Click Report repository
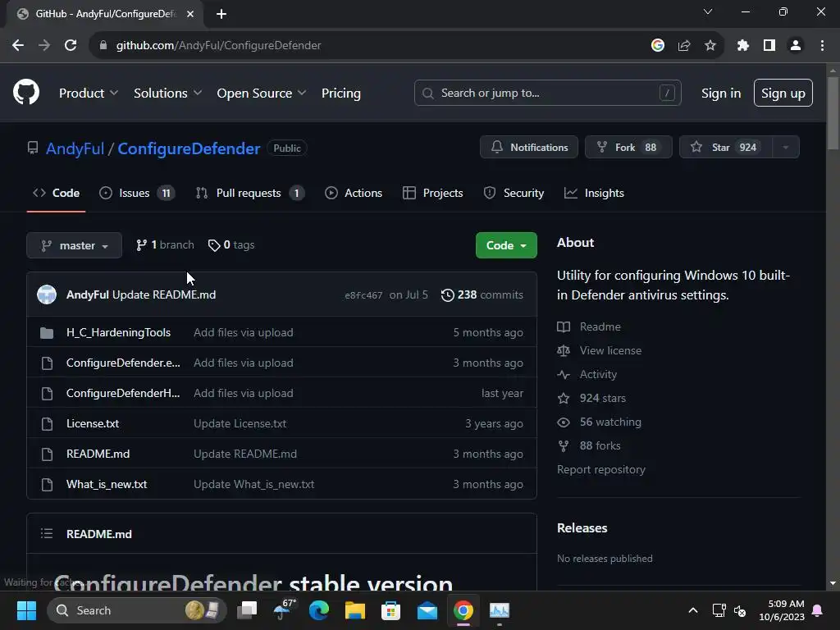840x630 pixels. tap(601, 469)
